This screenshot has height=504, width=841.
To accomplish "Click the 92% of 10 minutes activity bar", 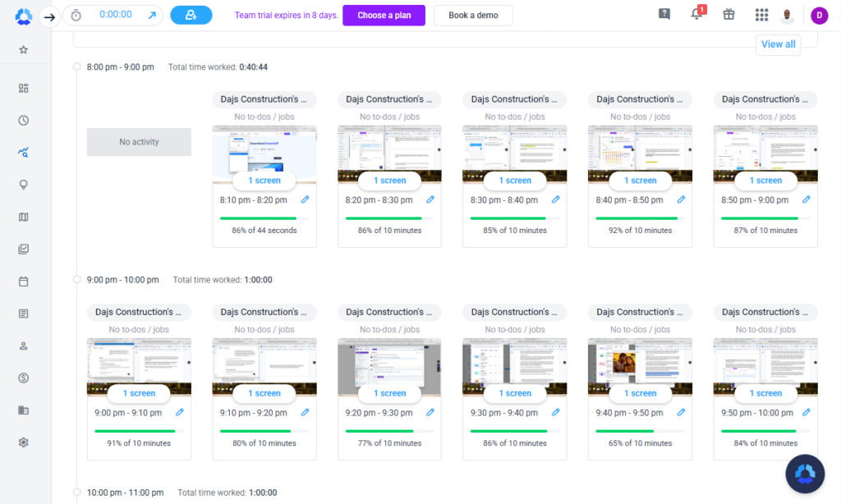I will tap(640, 218).
